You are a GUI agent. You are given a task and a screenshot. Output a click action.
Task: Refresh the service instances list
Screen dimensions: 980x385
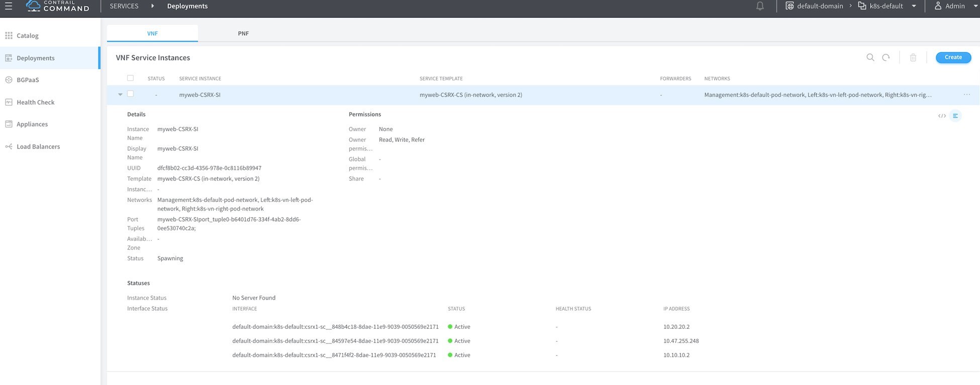[x=886, y=58]
